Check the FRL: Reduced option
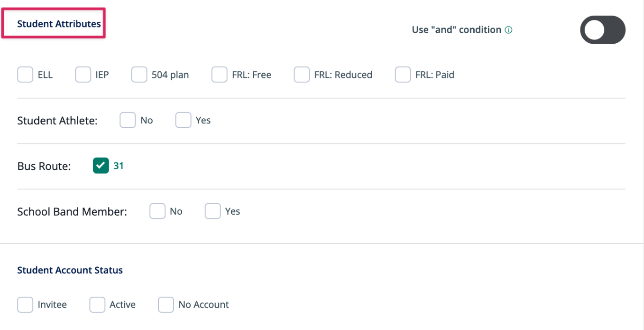This screenshot has width=644, height=330. pyautogui.click(x=302, y=75)
